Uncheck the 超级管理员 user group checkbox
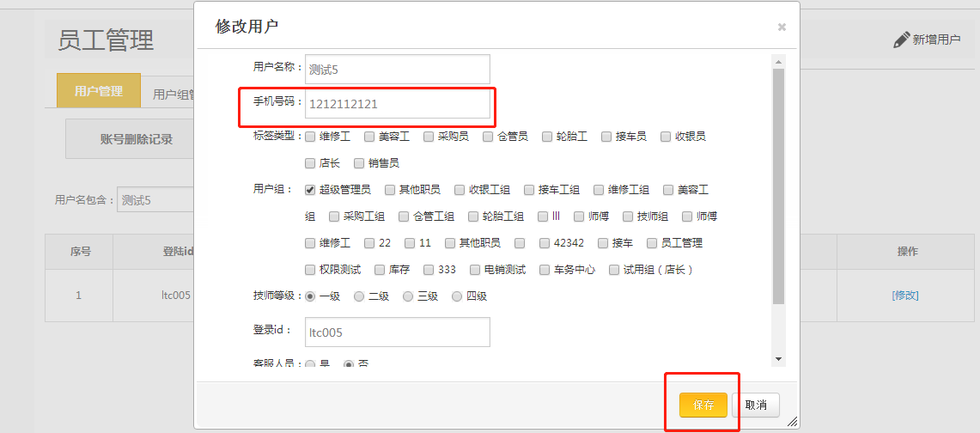The height and width of the screenshot is (433, 980). 311,190
